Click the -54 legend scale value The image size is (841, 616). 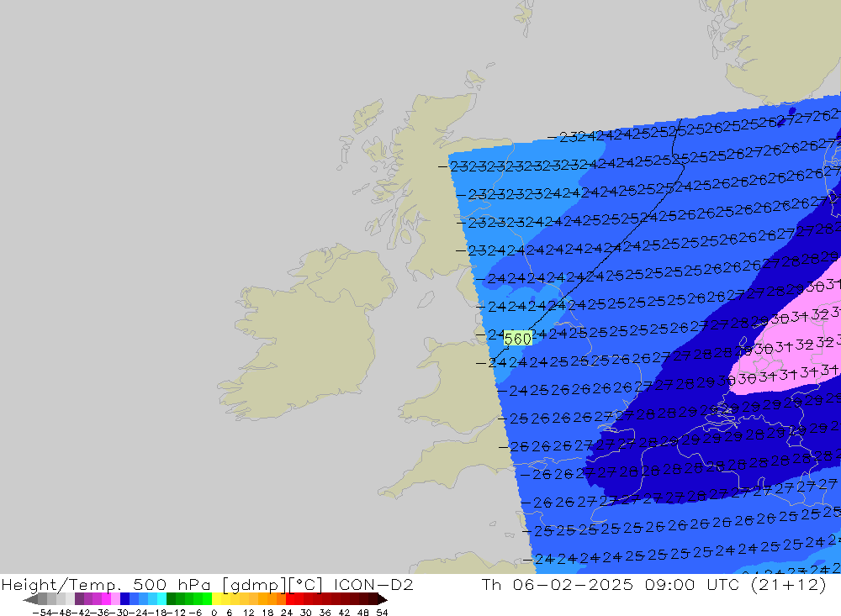click(42, 613)
